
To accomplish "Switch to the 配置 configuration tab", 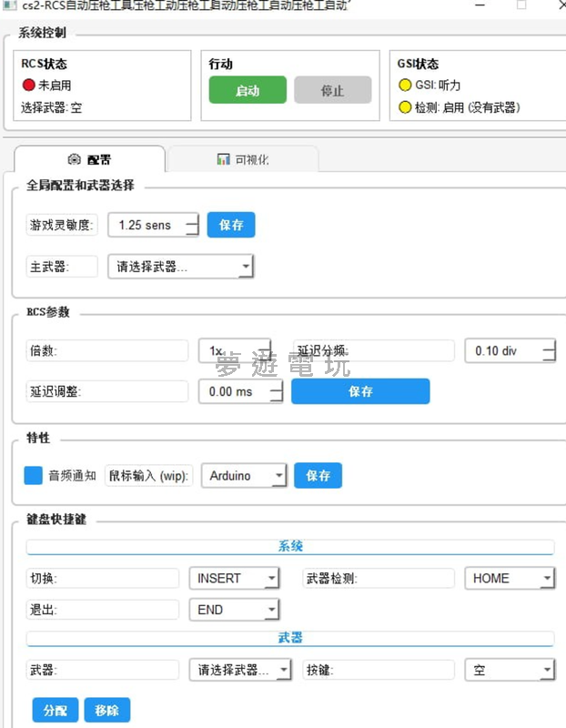I will click(x=89, y=160).
